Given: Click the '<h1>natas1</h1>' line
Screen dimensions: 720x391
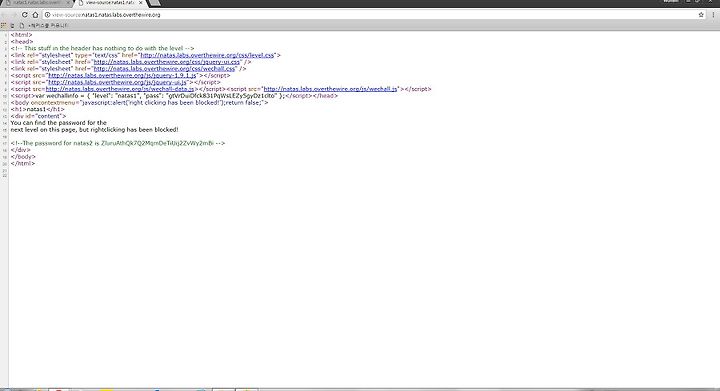Looking at the screenshot, I should tap(38, 110).
